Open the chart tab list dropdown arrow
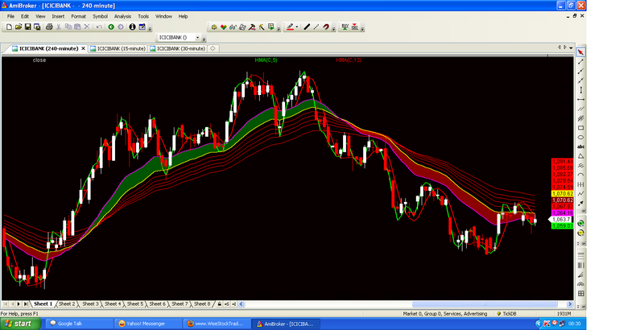This screenshot has height=330, width=644. point(571,47)
